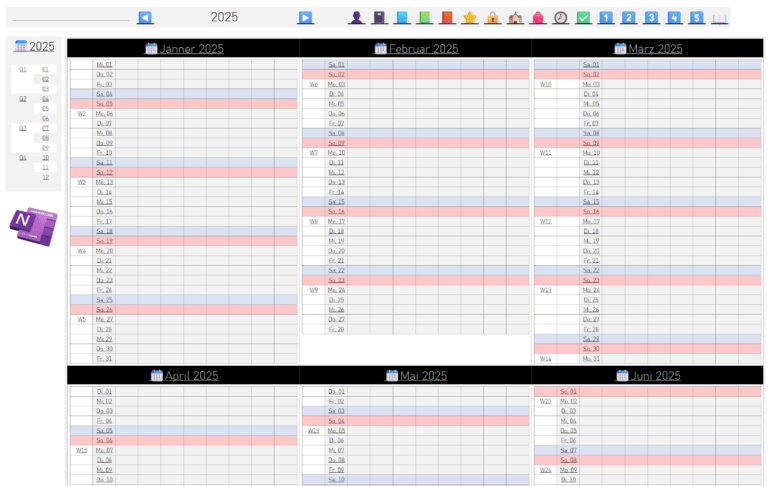Viewport: 768px width, 486px height.
Task: Click the padlock icon
Action: (x=493, y=18)
